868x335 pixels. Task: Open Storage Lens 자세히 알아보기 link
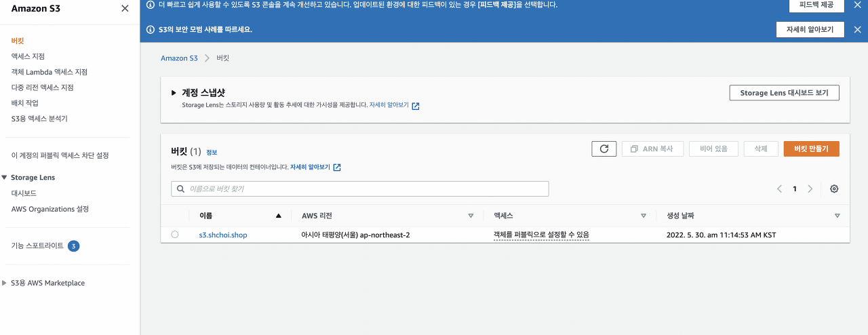click(x=389, y=106)
